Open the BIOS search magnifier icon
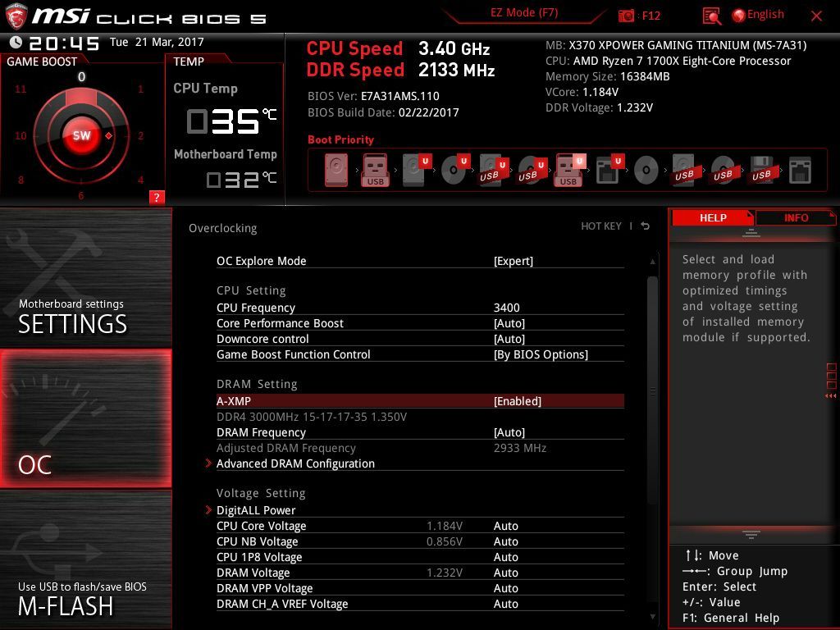This screenshot has height=630, width=840. [x=711, y=16]
